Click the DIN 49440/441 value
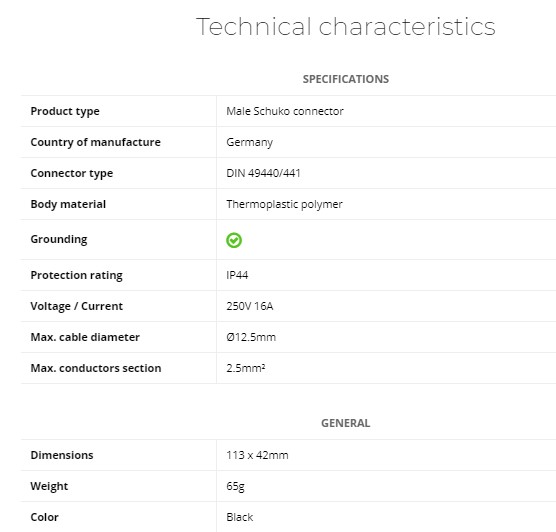Image resolution: width=556 pixels, height=532 pixels. click(263, 173)
